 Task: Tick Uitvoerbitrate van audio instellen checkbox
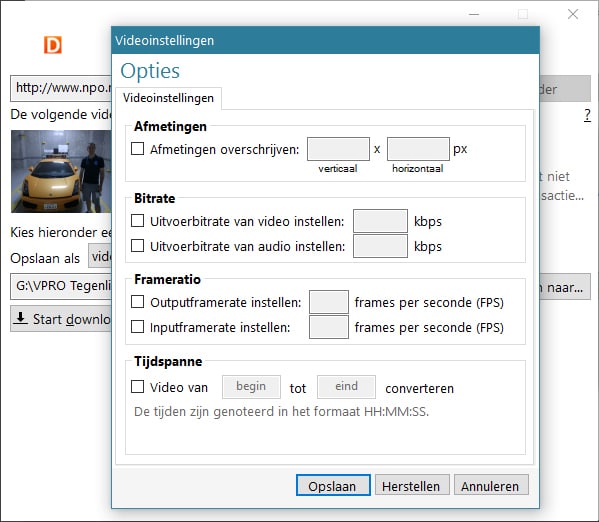138,246
